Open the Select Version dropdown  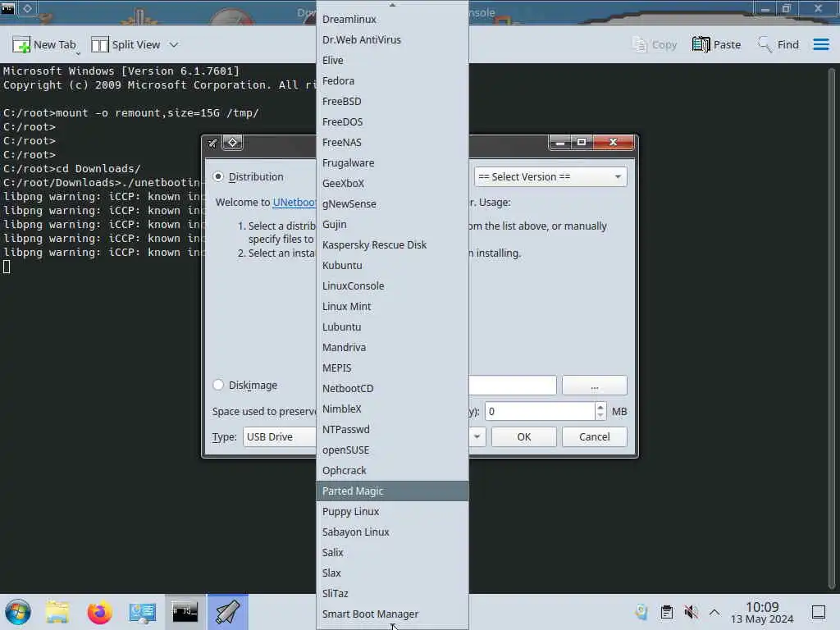click(550, 177)
